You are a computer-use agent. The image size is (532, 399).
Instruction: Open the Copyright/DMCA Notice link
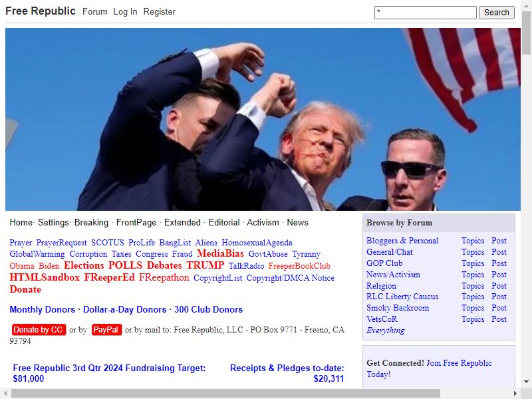click(291, 278)
